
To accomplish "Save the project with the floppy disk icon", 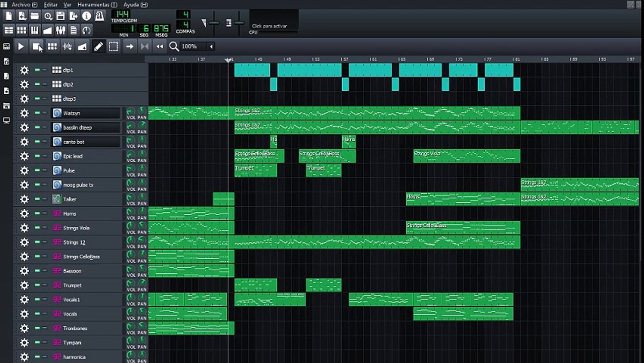I will pyautogui.click(x=60, y=16).
